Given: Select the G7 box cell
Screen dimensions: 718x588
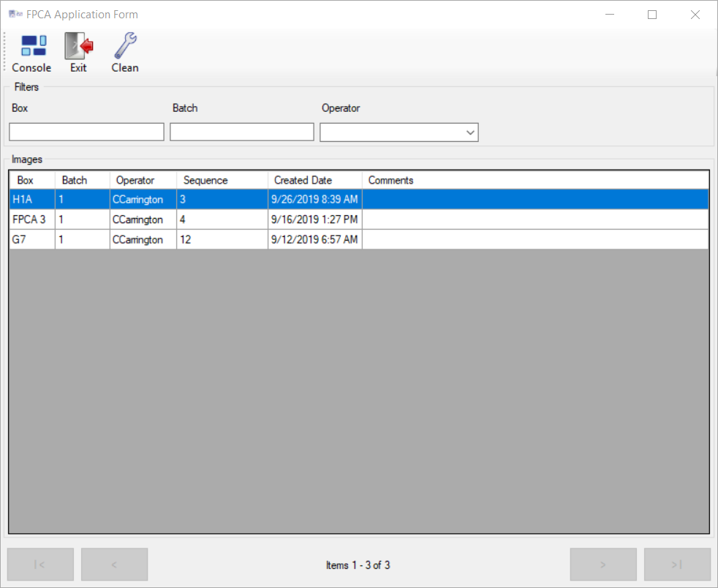Looking at the screenshot, I should [32, 239].
